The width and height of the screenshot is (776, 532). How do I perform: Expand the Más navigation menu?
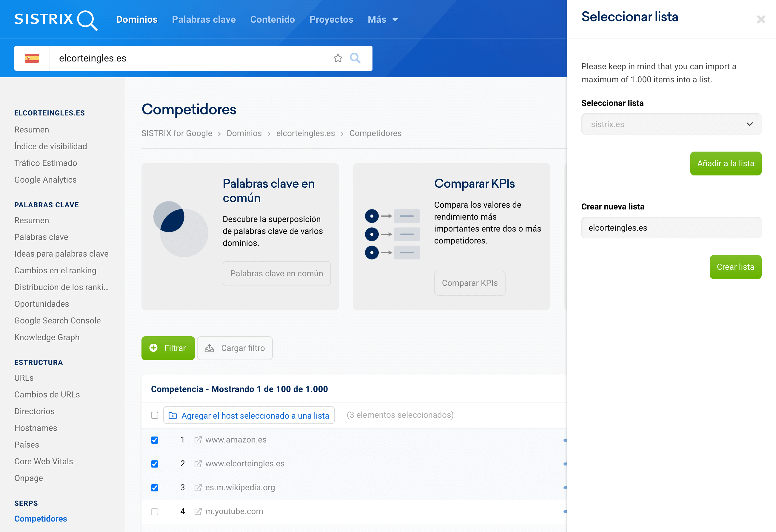(x=383, y=20)
